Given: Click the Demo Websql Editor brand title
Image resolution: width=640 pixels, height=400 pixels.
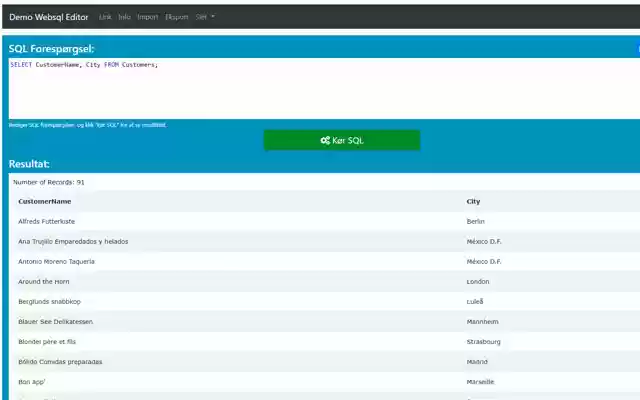Looking at the screenshot, I should point(49,17).
